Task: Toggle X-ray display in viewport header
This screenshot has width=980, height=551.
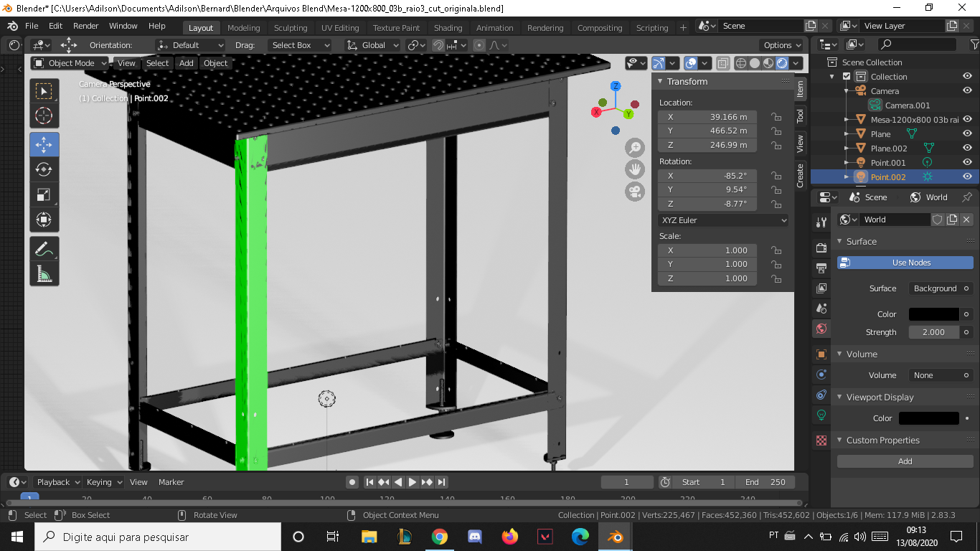Action: [x=723, y=63]
